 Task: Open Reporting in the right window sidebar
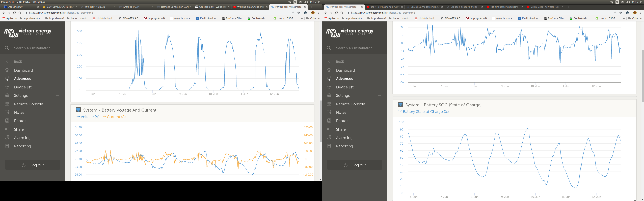click(x=344, y=146)
